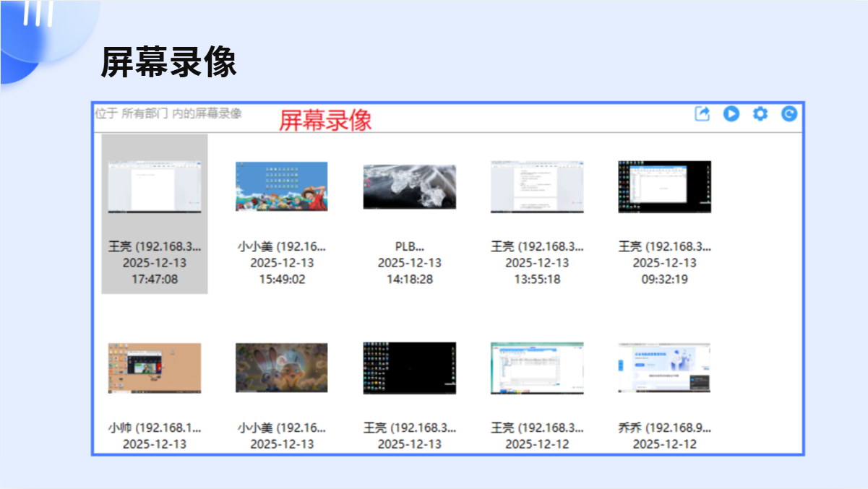
Task: Open PLB recording thumbnail from 14:18:28
Action: pyautogui.click(x=410, y=187)
